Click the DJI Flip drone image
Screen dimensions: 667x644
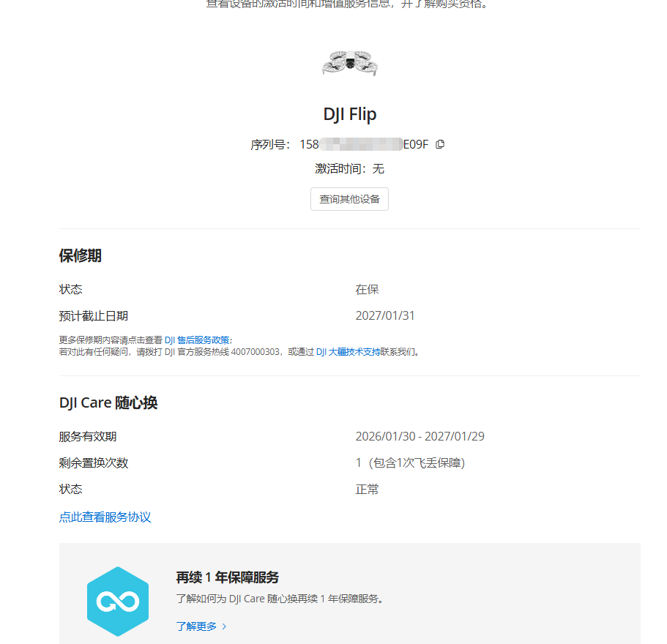(350, 63)
